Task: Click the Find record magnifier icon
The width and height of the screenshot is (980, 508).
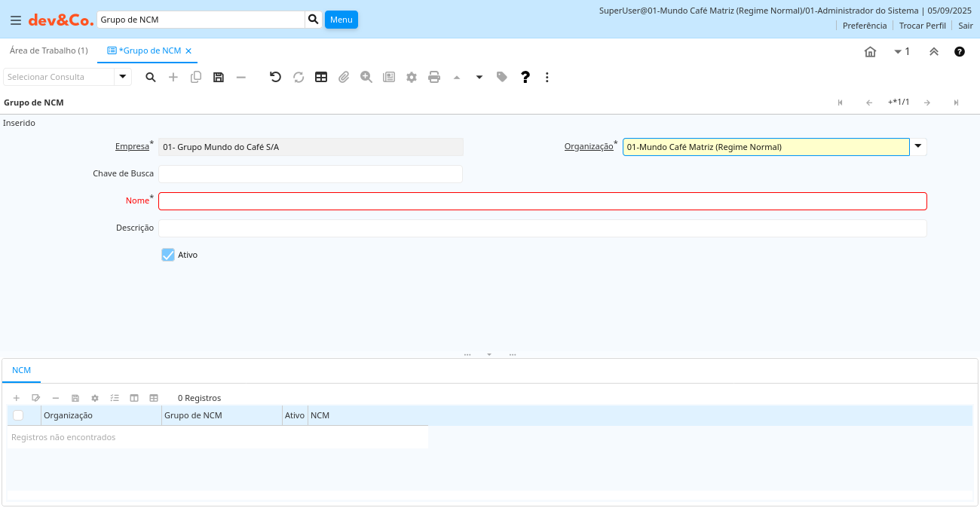Action: (x=151, y=77)
